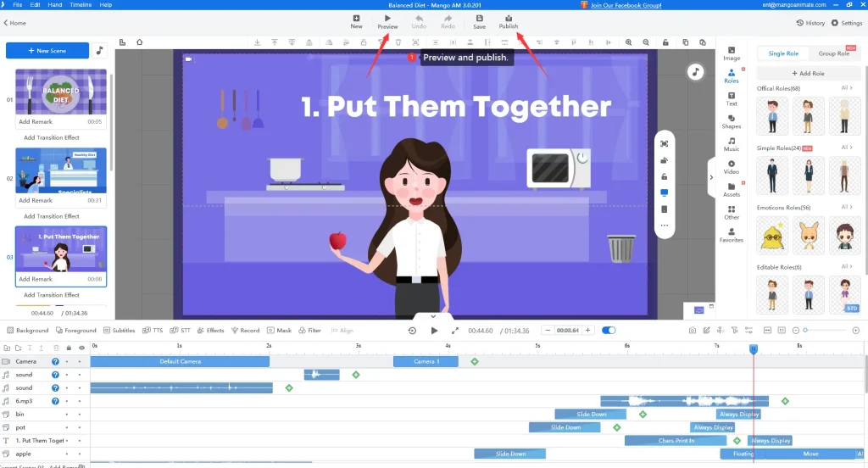This screenshot has width=868, height=468.
Task: Expand All for Emoticons Roles
Action: point(847,208)
